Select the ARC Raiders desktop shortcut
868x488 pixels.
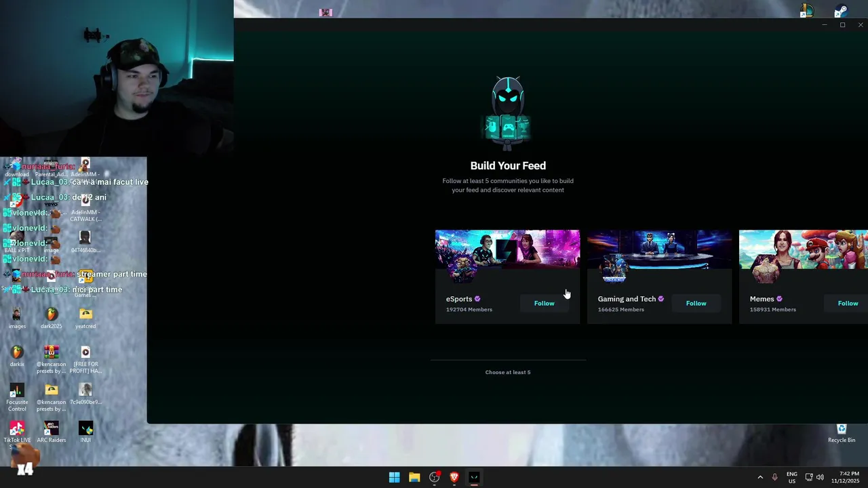(x=51, y=432)
